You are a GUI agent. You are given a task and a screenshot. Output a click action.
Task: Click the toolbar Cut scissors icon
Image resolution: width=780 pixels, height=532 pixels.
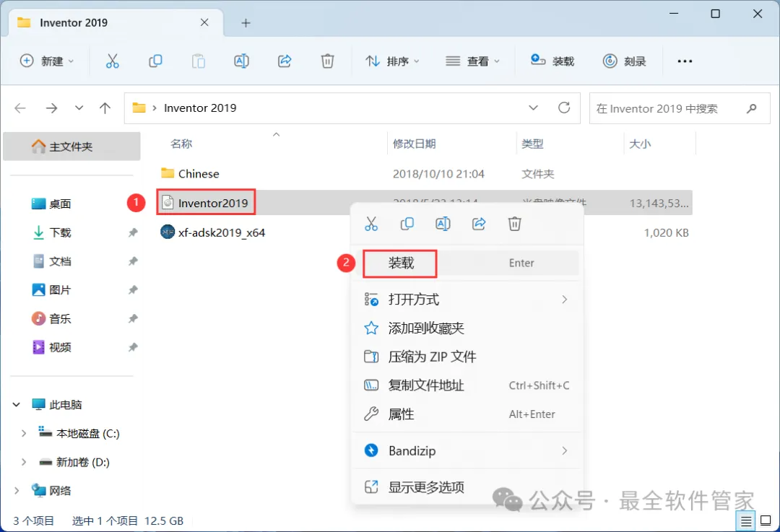pyautogui.click(x=113, y=61)
